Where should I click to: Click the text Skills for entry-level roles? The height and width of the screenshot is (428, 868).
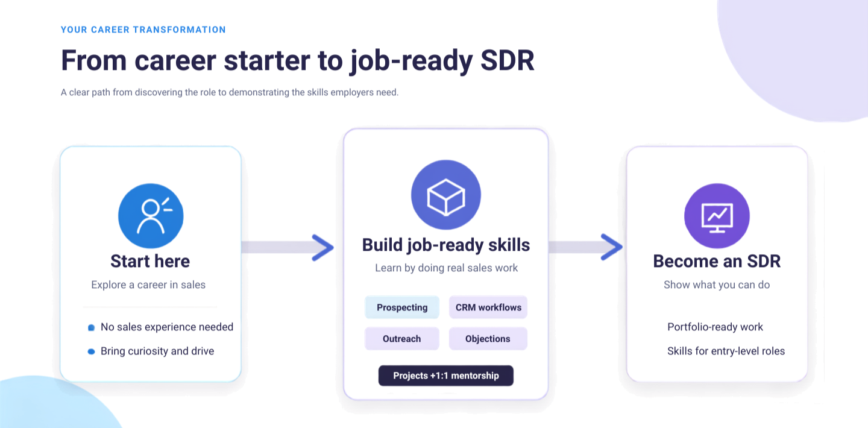tap(726, 351)
